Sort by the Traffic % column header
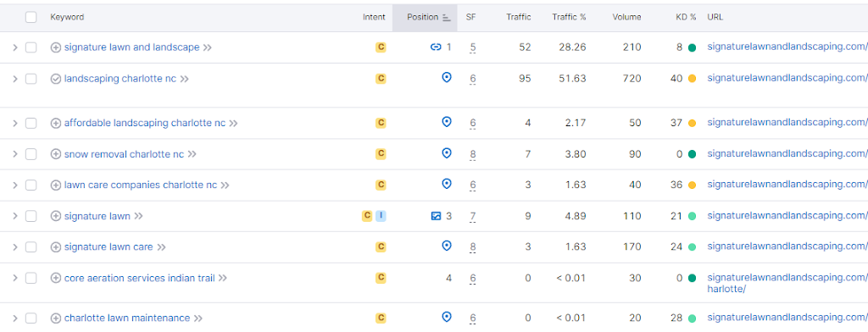868x332 pixels. coord(569,17)
